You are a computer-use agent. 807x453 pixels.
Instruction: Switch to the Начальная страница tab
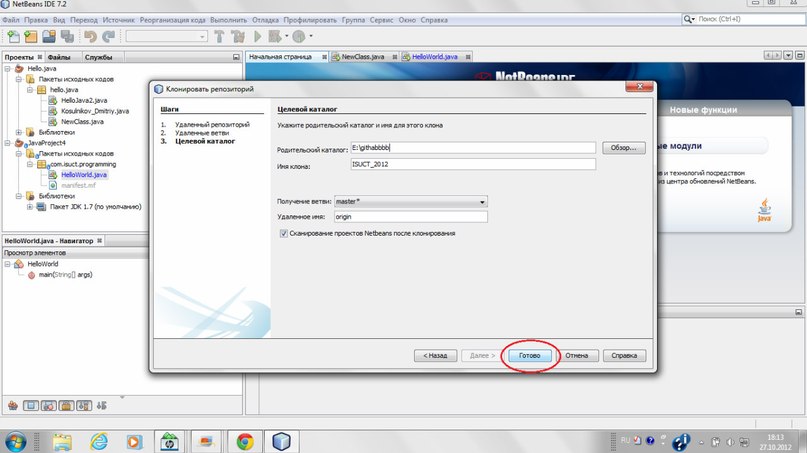pos(280,57)
